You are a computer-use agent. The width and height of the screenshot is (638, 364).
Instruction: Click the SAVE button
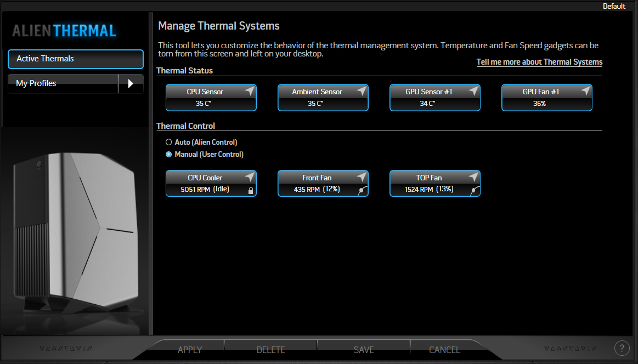(x=364, y=350)
